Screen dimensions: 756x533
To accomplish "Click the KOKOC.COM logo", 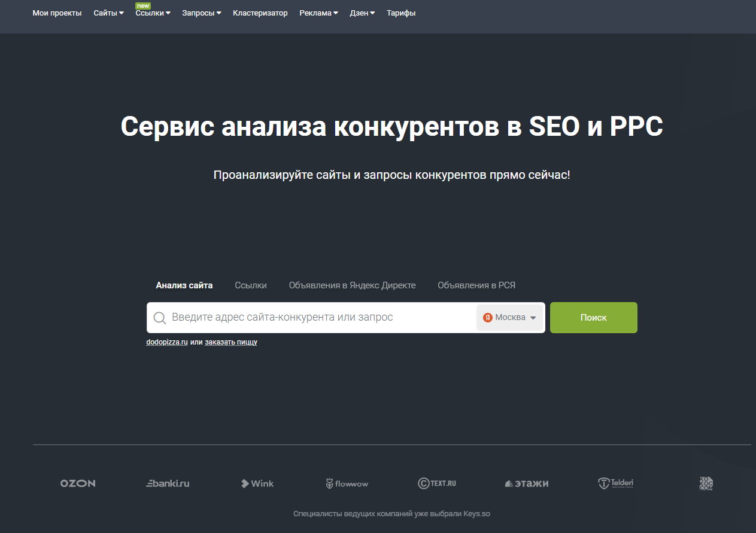I will (x=706, y=483).
